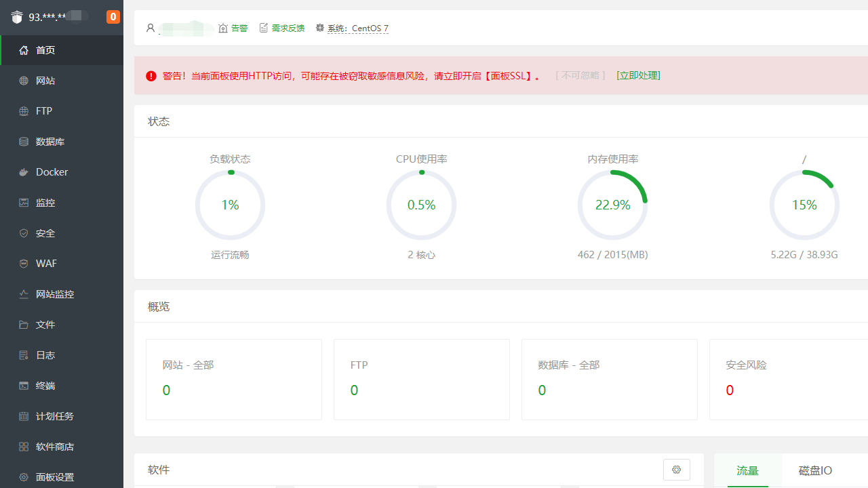
Task: Open 文件 sidebar menu item
Action: [x=62, y=325]
